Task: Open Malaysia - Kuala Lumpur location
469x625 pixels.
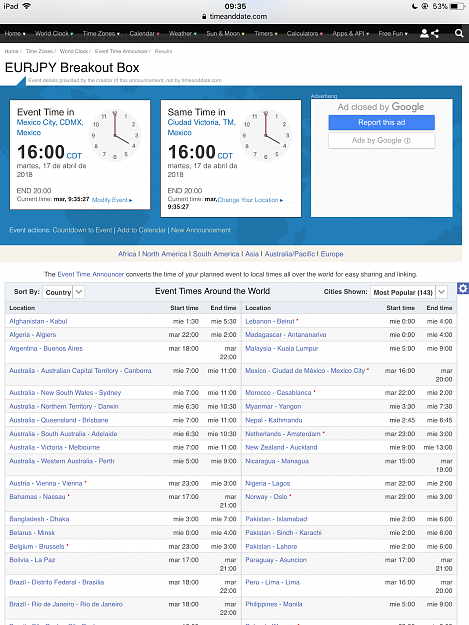Action: [282, 348]
